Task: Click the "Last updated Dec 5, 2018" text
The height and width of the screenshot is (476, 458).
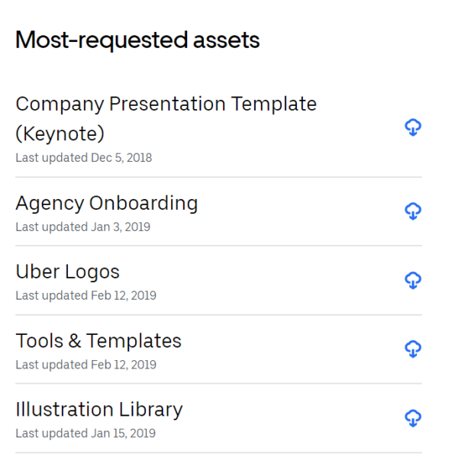Action: [83, 158]
